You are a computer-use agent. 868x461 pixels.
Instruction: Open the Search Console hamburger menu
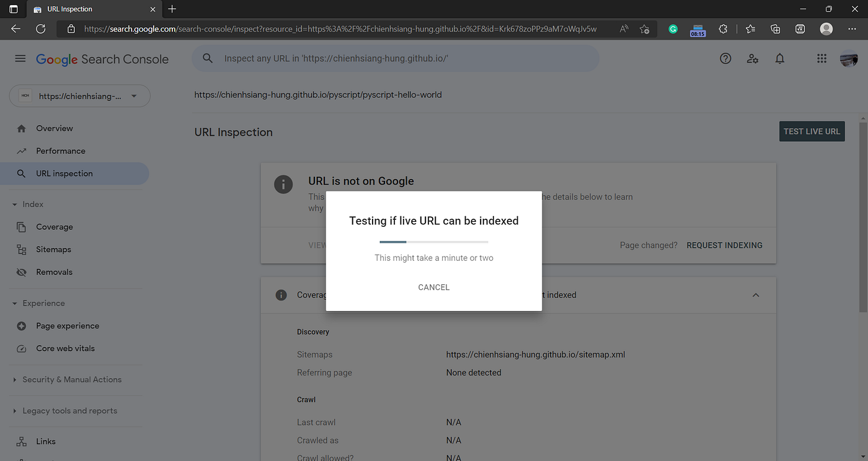(20, 58)
